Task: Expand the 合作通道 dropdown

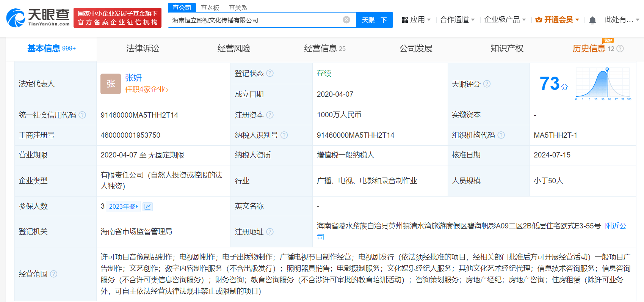Action: 457,20
